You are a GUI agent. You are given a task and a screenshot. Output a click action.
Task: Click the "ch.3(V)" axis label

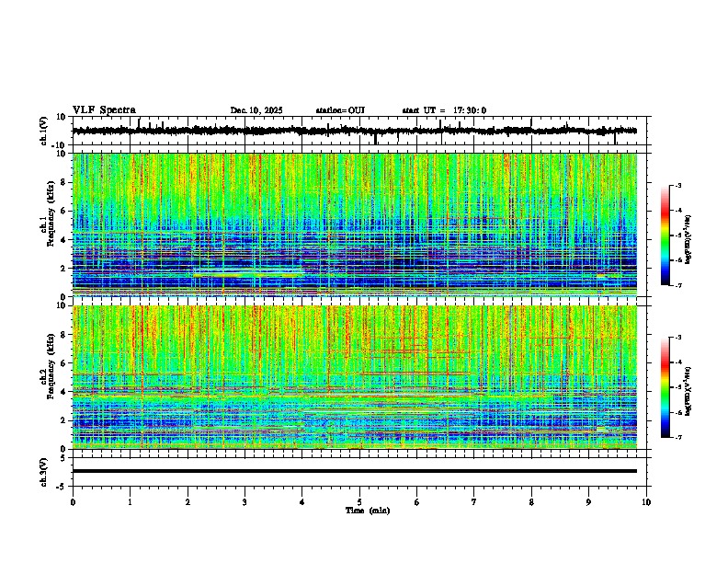point(44,473)
